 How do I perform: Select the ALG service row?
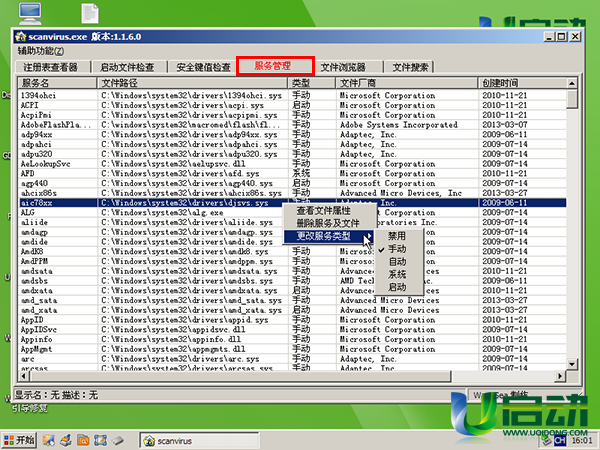293,212
